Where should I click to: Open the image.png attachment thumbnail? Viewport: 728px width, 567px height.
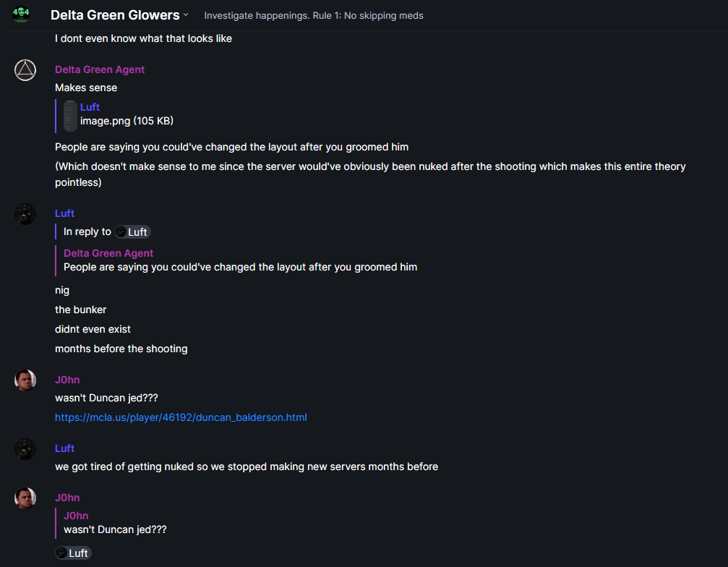click(70, 116)
